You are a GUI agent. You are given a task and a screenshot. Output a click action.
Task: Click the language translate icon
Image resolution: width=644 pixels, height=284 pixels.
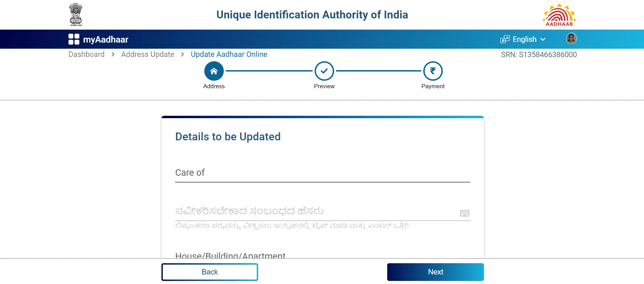505,40
